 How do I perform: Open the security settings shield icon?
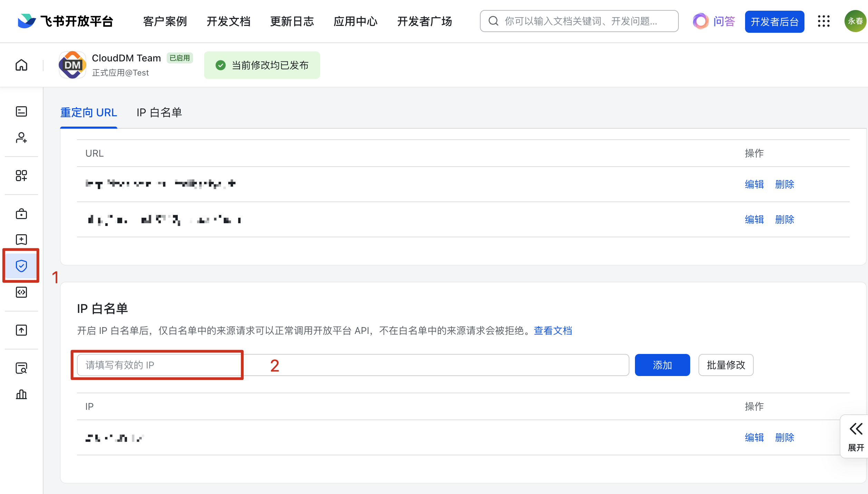click(x=21, y=266)
